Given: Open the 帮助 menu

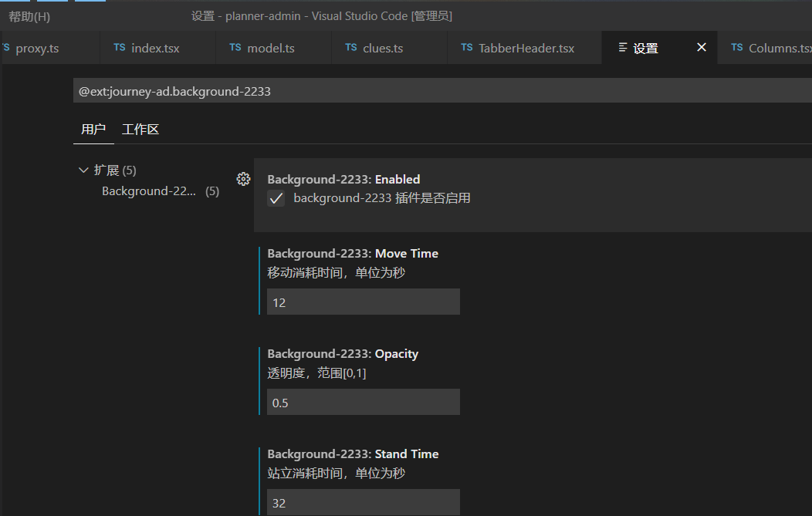Looking at the screenshot, I should pyautogui.click(x=29, y=15).
